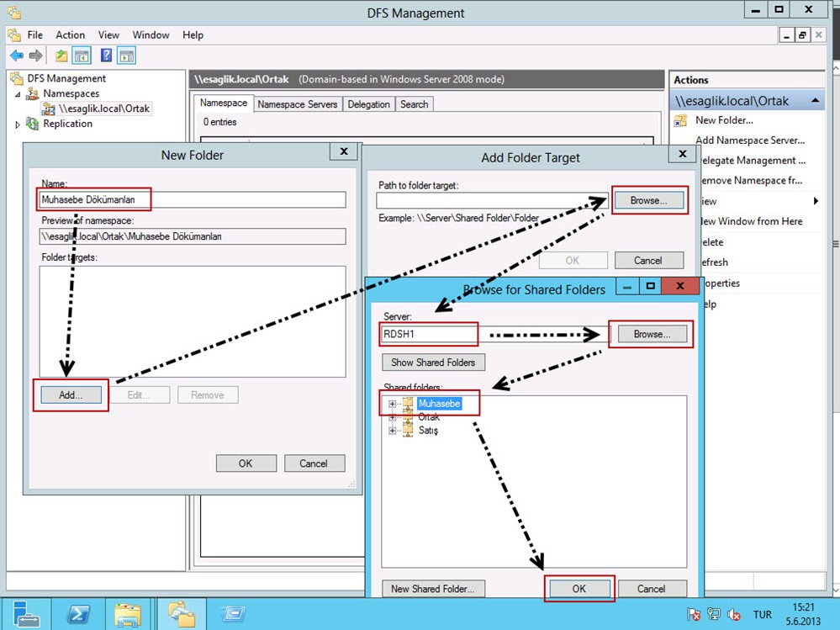
Task: Click the Back arrow toolbar icon
Action: [x=17, y=56]
